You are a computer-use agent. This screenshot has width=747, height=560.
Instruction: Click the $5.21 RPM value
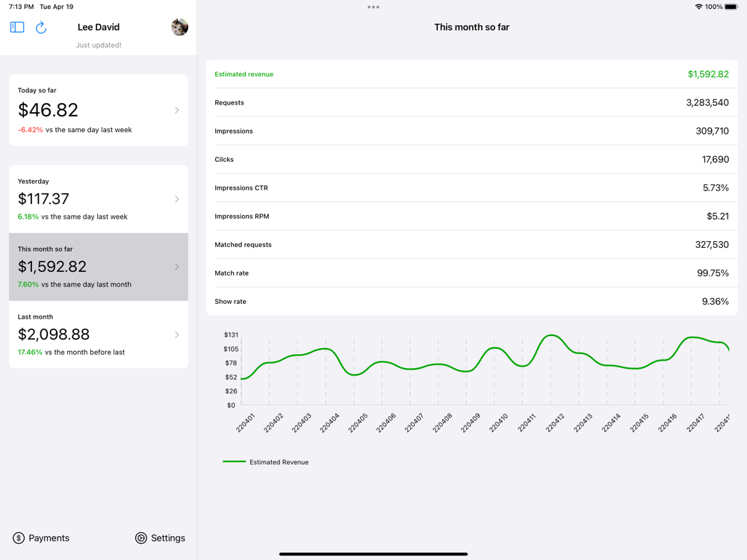(717, 217)
